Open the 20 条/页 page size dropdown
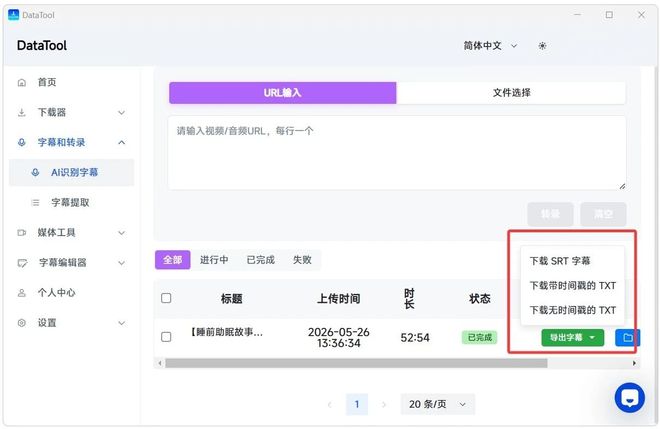Viewport: 660px width, 429px height. coord(438,404)
